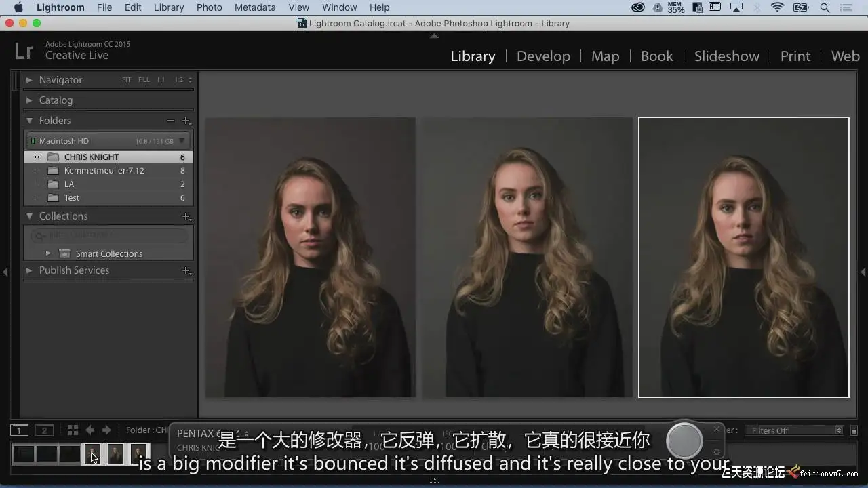Collapse the Folders panel

(29, 121)
